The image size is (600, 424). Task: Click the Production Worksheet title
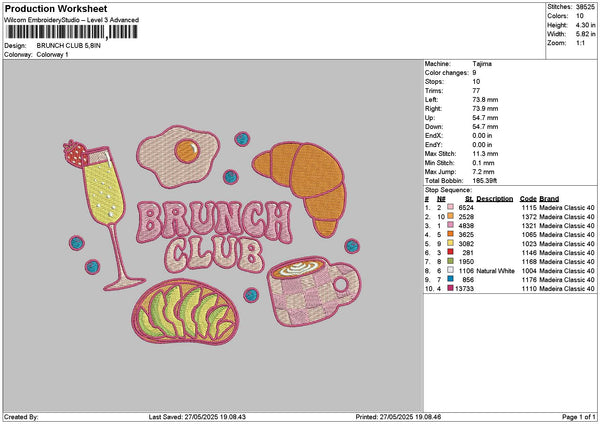56,8
